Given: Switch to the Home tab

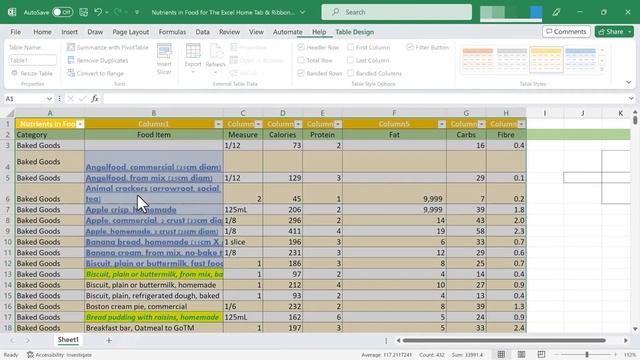Looking at the screenshot, I should tap(42, 32).
